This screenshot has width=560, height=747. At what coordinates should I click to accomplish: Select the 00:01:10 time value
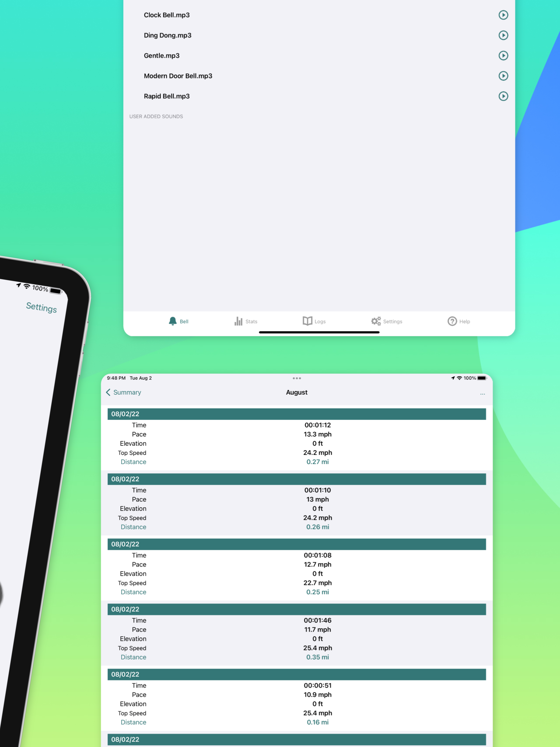317,490
